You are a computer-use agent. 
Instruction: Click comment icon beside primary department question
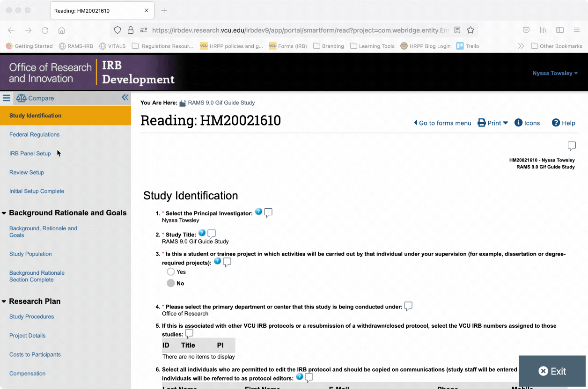[408, 306]
